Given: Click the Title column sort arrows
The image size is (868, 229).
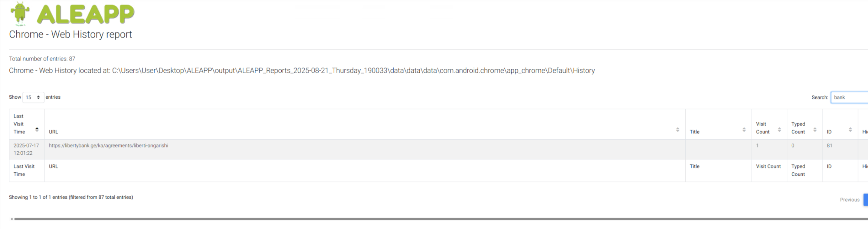Looking at the screenshot, I should (744, 130).
